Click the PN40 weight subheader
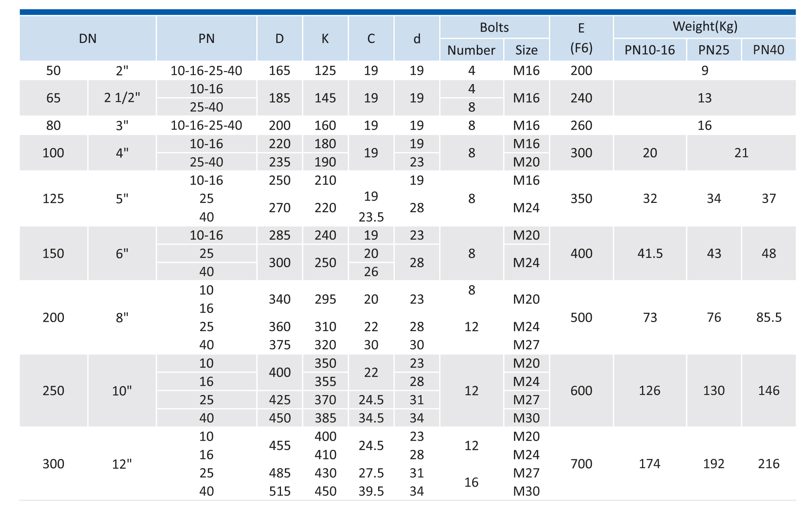812x510 pixels. tap(769, 50)
